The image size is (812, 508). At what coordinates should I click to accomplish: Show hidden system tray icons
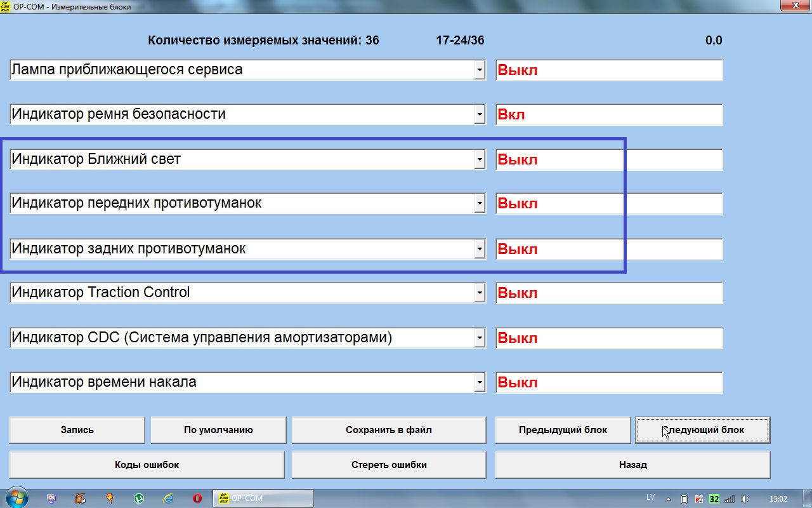[669, 498]
